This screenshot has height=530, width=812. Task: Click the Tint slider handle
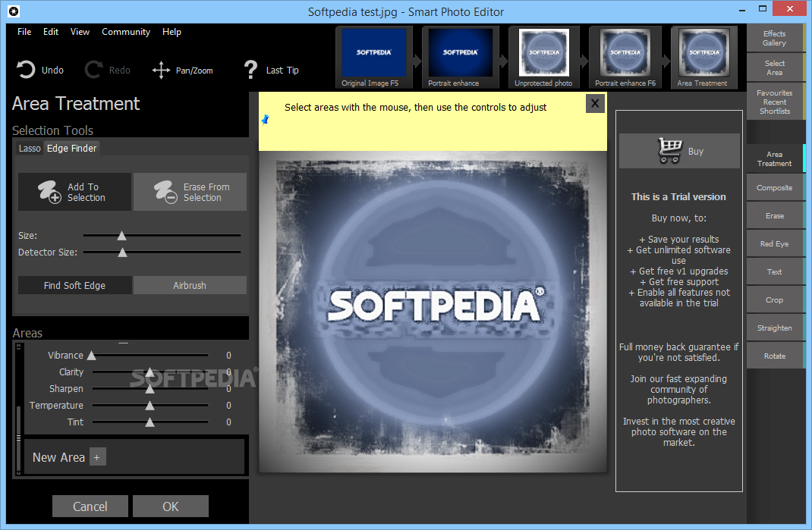click(149, 422)
